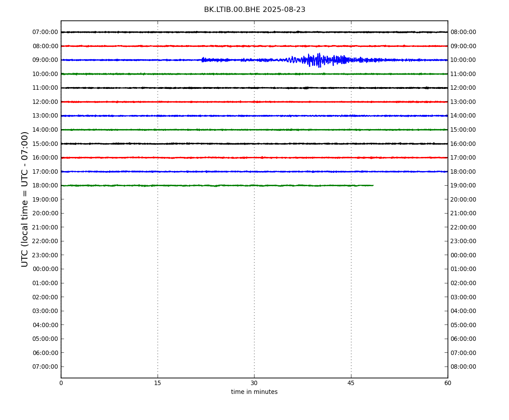
Task: Select the left-axis 00:00:00 label
Action: (x=46, y=269)
